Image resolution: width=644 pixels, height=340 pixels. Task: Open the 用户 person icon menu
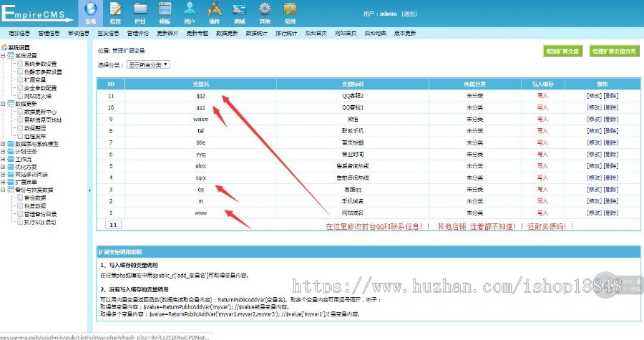coord(190,13)
